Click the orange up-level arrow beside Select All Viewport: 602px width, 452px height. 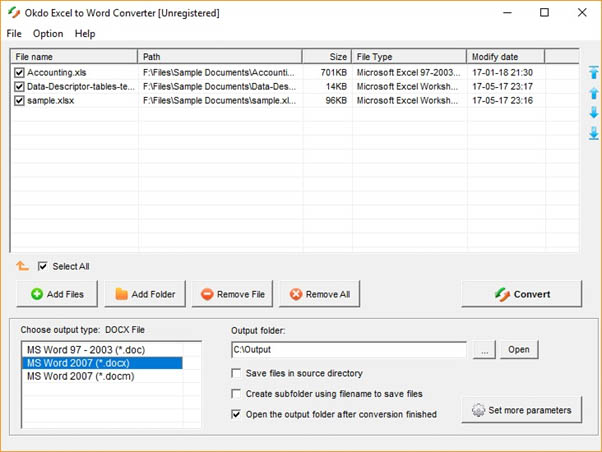pos(22,266)
